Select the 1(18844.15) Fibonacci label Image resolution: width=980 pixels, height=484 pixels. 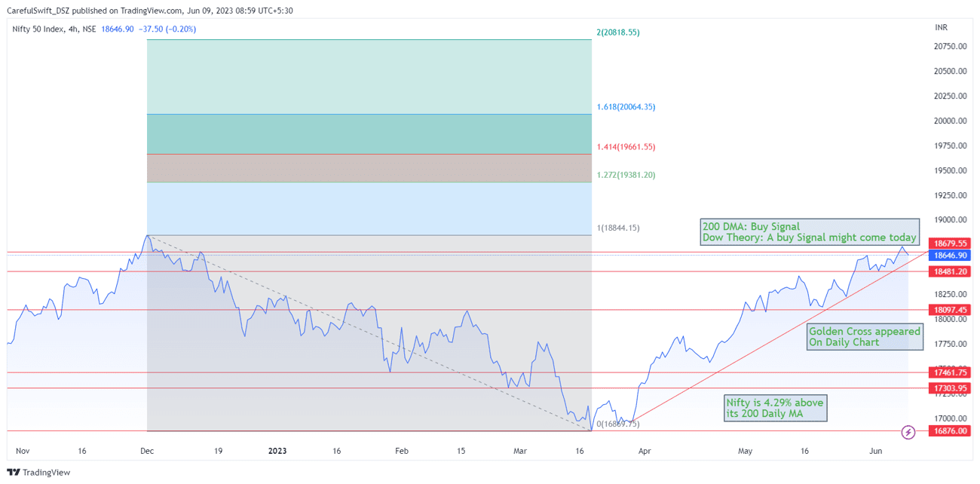pyautogui.click(x=618, y=228)
